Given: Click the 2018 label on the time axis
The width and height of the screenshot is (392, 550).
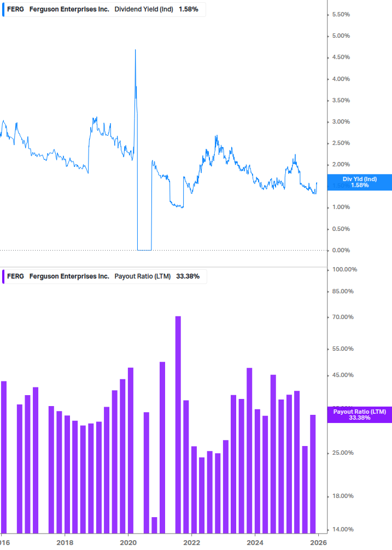Looking at the screenshot, I should (x=65, y=543).
